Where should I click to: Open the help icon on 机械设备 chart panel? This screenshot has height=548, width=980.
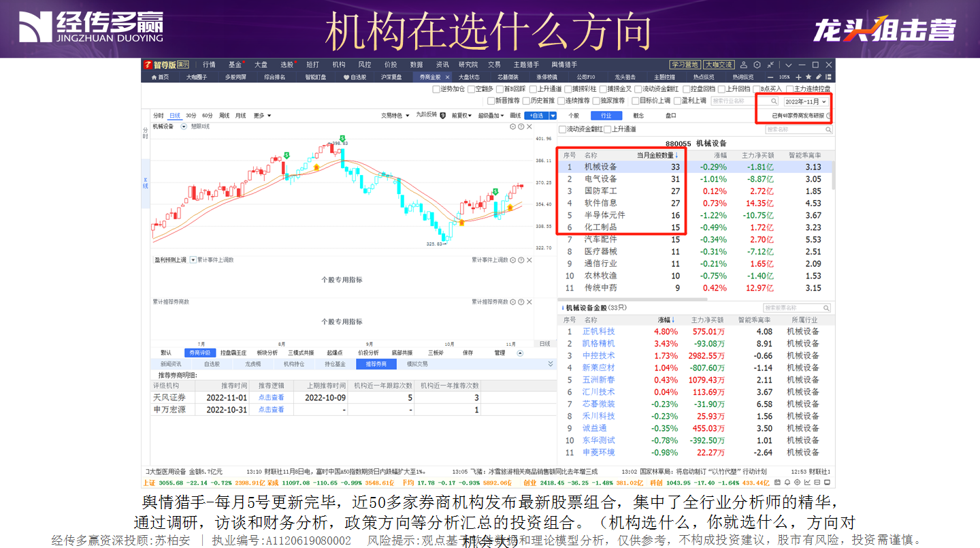point(521,126)
